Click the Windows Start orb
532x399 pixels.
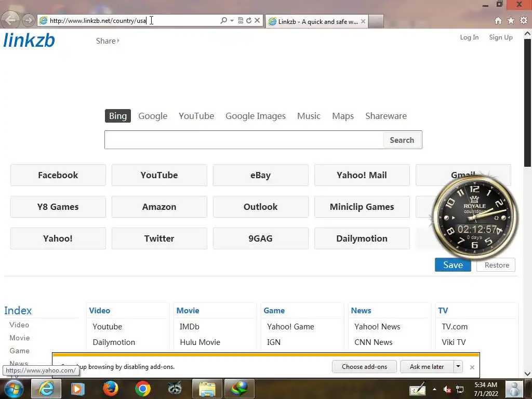[14, 389]
